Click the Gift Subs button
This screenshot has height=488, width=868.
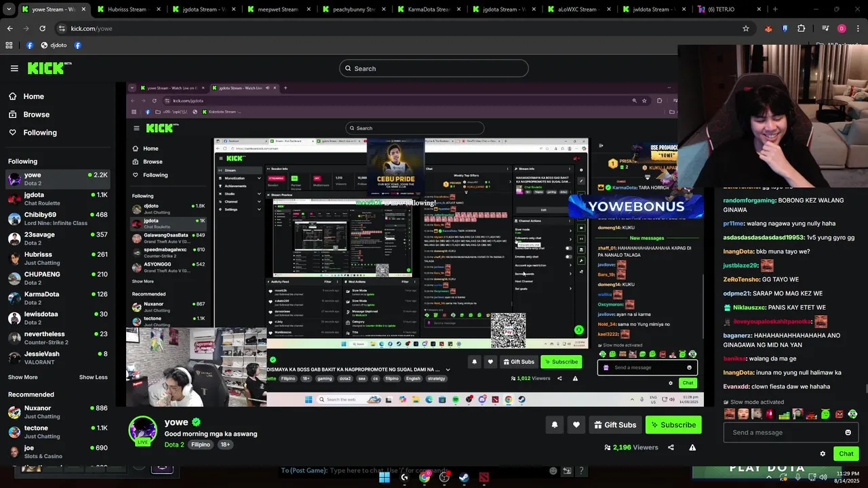coord(615,425)
